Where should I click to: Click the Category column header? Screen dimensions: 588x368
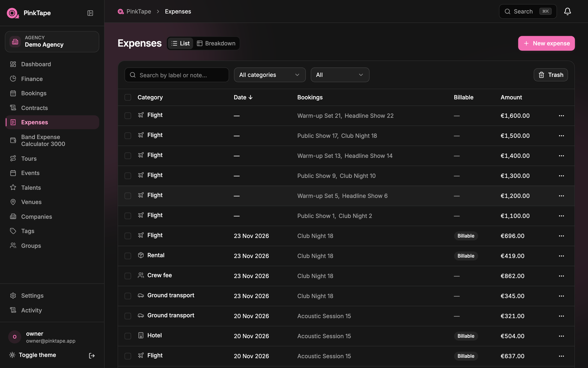click(x=150, y=97)
